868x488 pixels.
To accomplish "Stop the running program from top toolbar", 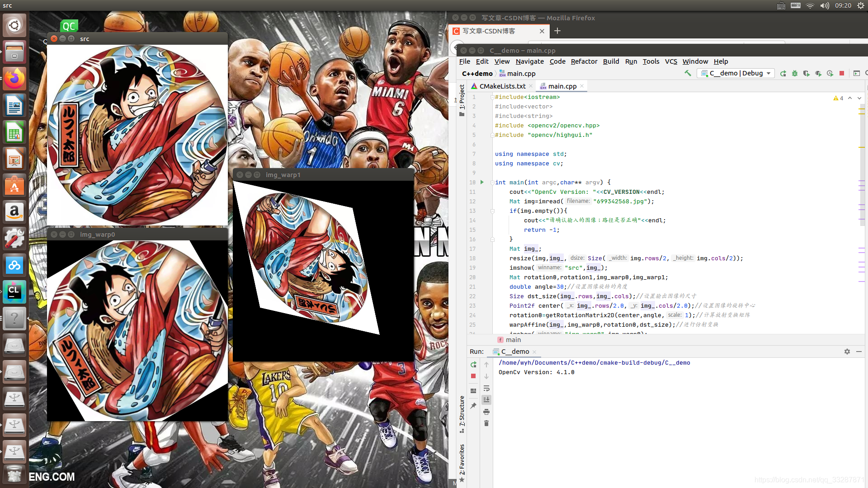I will pos(842,73).
